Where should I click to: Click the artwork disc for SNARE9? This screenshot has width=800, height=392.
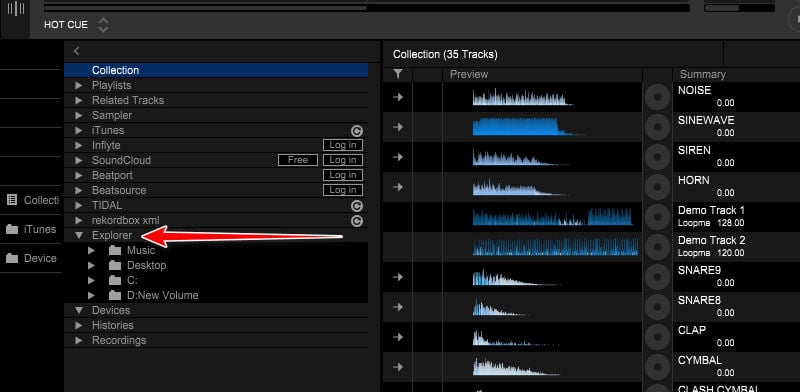[x=657, y=277]
